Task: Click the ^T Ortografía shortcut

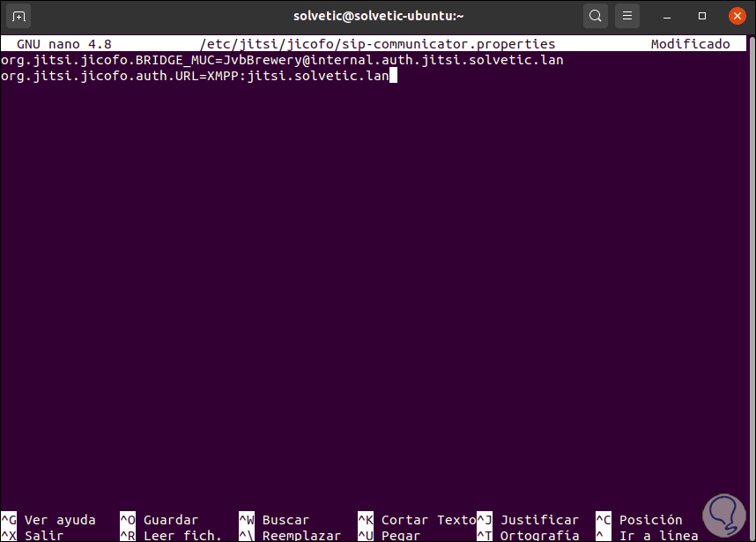Action: click(x=528, y=535)
